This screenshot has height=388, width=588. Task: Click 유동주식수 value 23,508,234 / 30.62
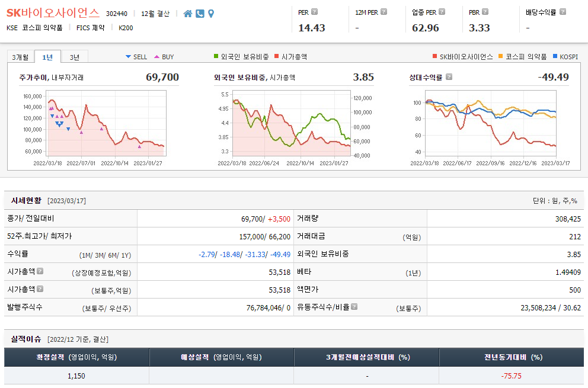click(x=551, y=308)
